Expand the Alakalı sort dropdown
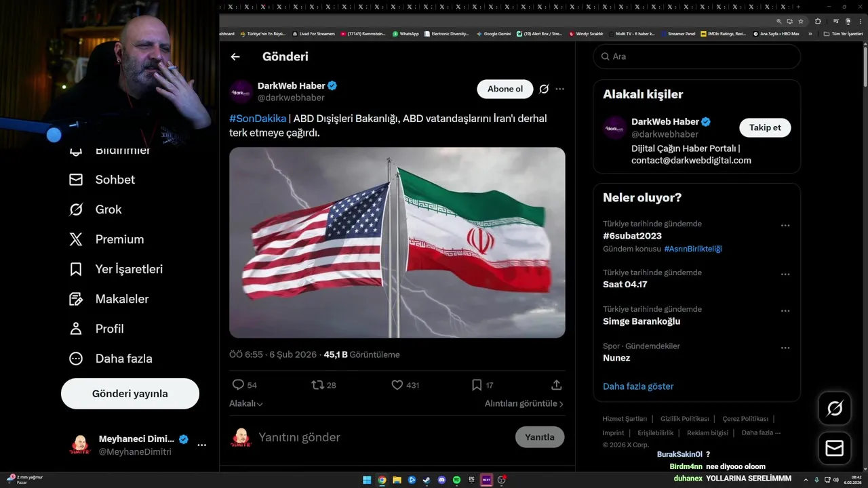This screenshot has height=488, width=868. click(x=246, y=403)
